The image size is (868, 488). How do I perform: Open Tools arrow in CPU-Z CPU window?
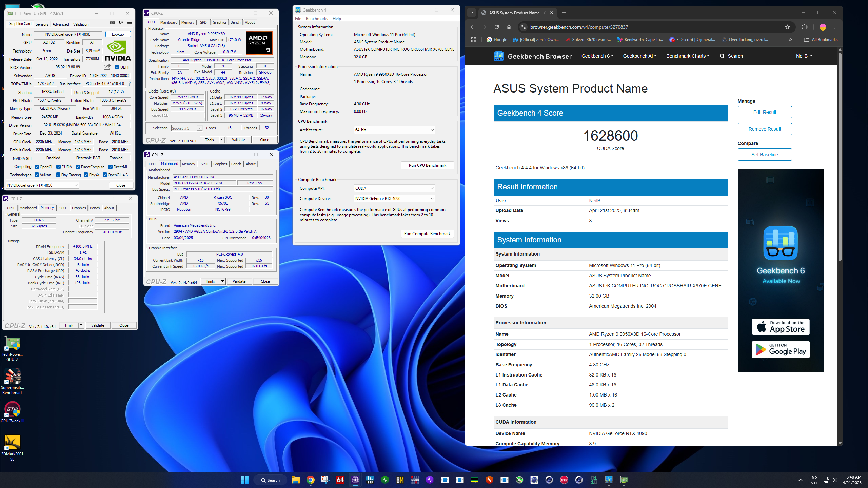(222, 140)
